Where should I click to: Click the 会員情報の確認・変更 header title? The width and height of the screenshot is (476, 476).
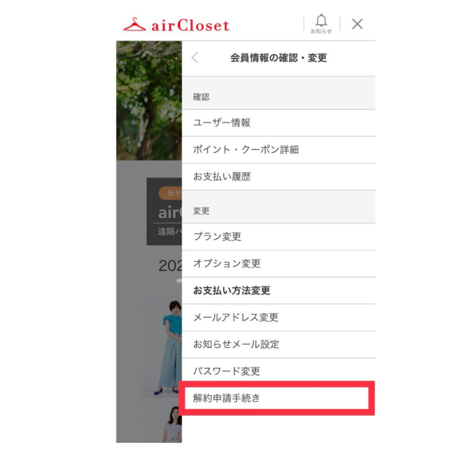278,58
